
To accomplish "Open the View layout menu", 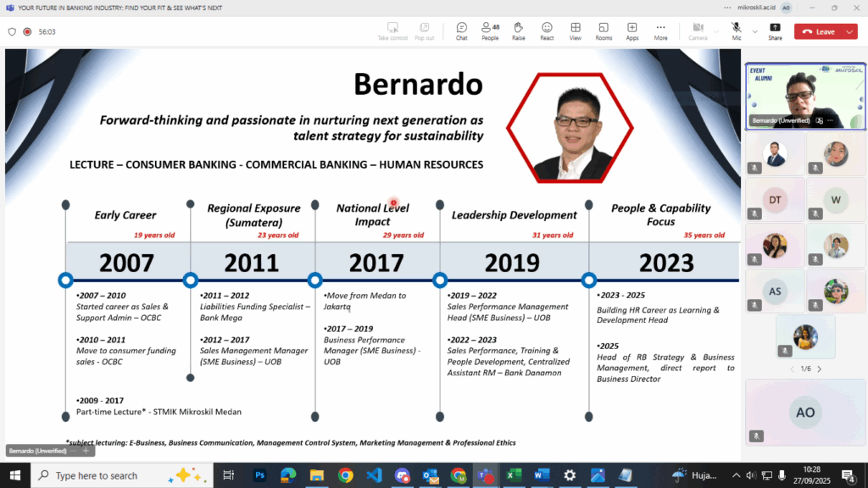I will point(576,31).
